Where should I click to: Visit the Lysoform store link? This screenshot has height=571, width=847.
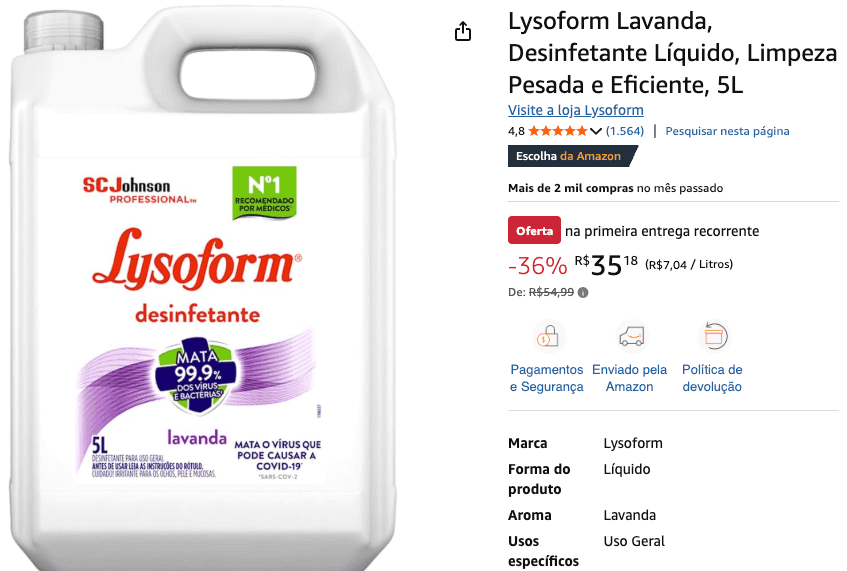[576, 110]
